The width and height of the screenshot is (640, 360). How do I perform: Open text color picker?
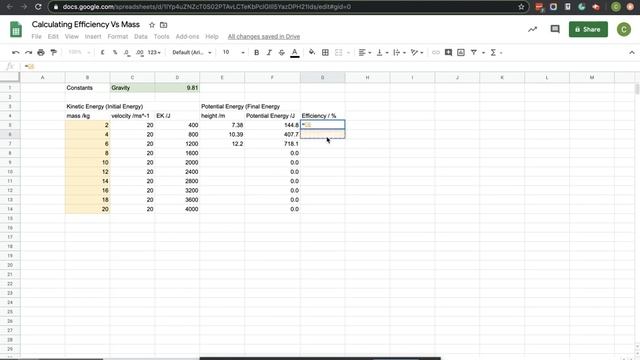tap(295, 53)
